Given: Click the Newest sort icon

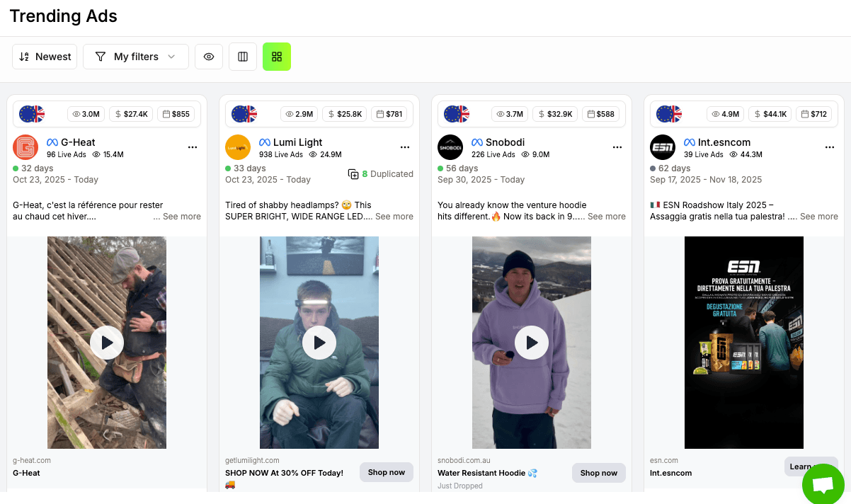Looking at the screenshot, I should point(25,56).
